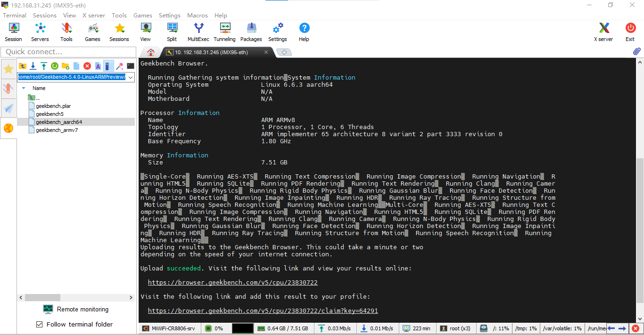Open the Macros menu
This screenshot has height=335, width=644.
pos(198,15)
